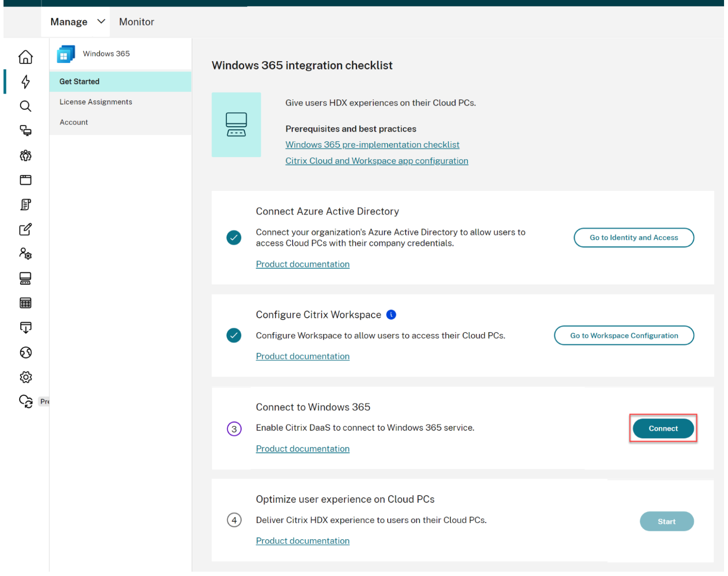Viewport: 728px width, 576px height.
Task: Open the Account menu item
Action: [x=74, y=123]
